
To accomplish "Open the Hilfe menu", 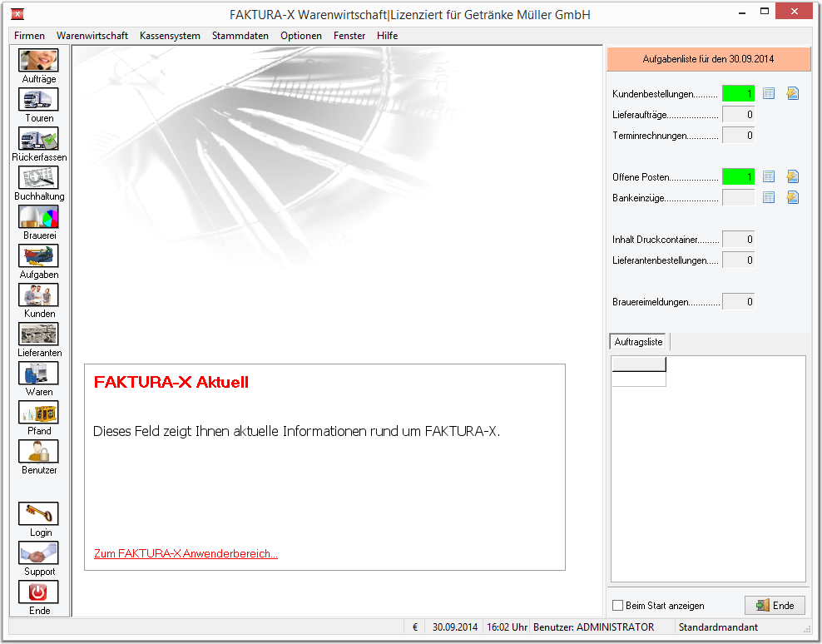I will point(388,36).
